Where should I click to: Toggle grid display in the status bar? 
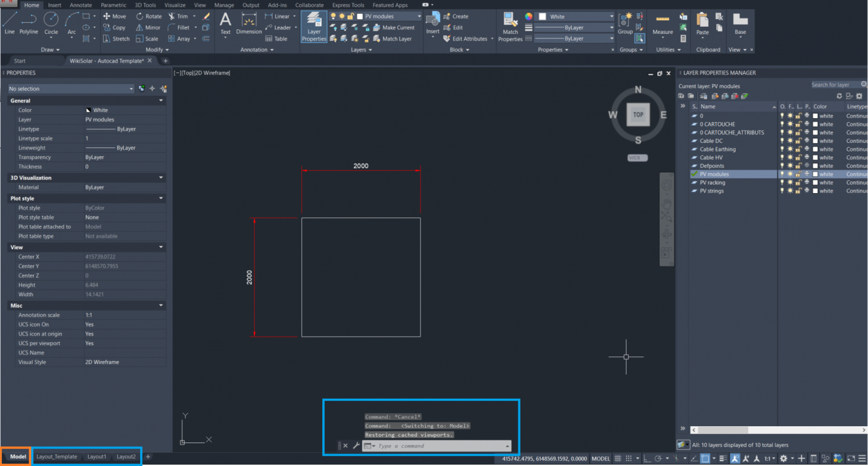617,458
